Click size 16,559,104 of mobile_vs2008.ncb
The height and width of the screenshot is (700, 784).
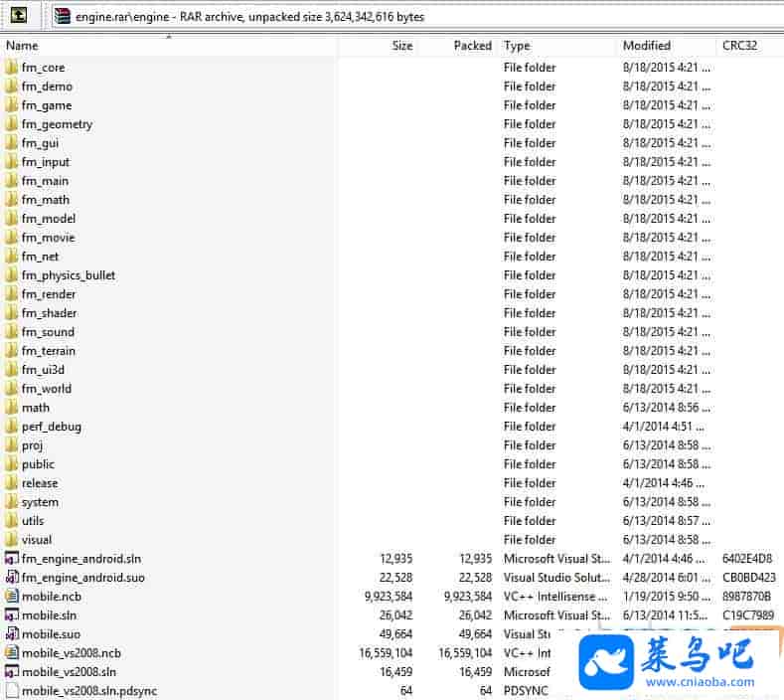386,653
